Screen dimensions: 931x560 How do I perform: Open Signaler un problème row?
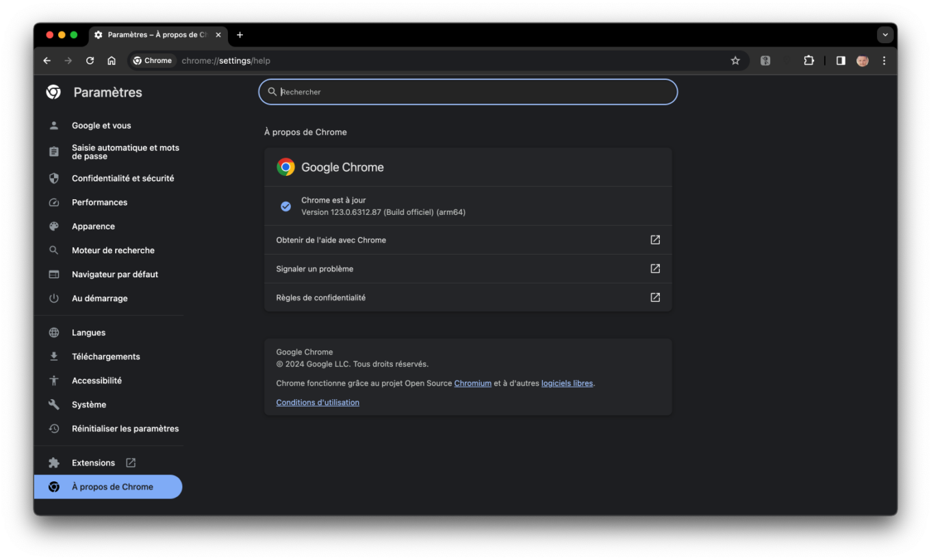(x=468, y=268)
